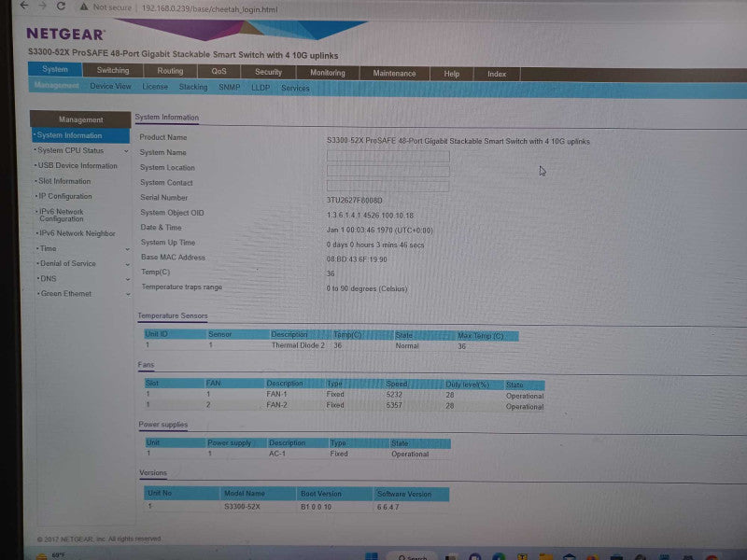Select System Information in the sidebar
This screenshot has height=560, width=747.
click(81, 135)
